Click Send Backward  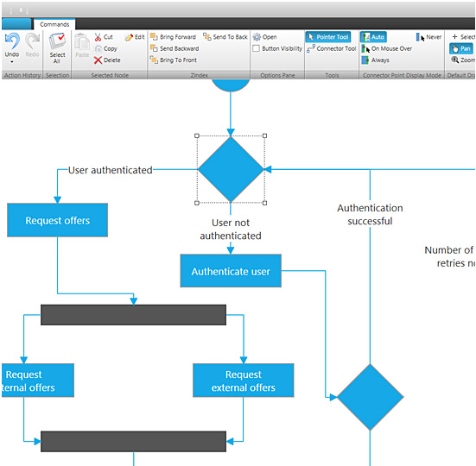175,48
